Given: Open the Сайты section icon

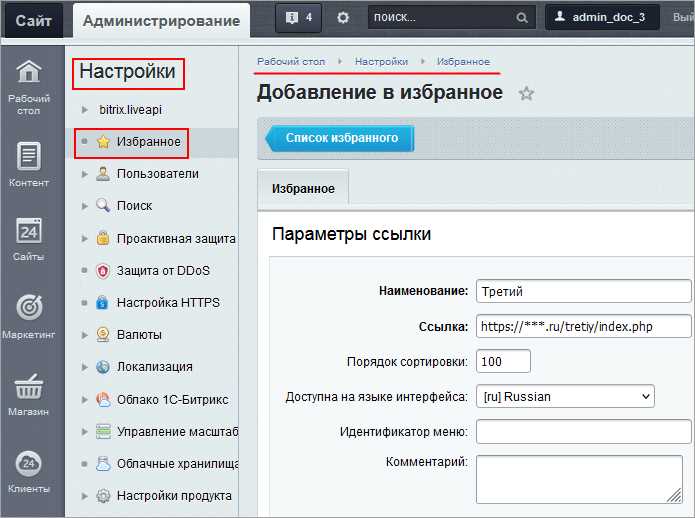Looking at the screenshot, I should [x=29, y=230].
